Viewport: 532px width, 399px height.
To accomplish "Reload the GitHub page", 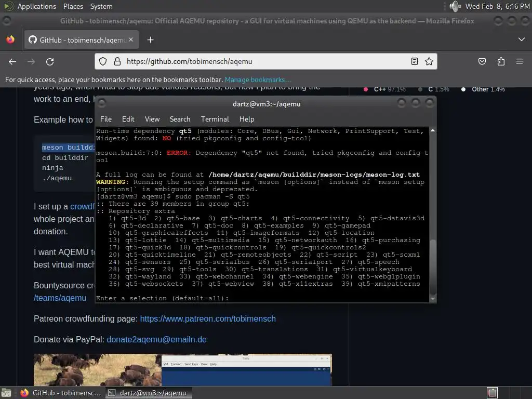I will click(50, 62).
